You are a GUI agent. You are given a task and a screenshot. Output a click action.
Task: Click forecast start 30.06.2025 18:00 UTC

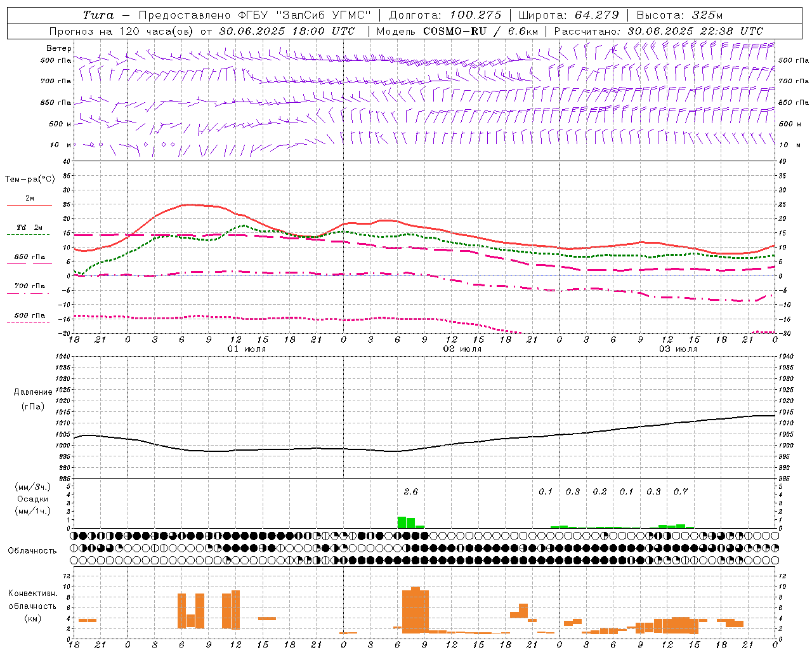(287, 31)
